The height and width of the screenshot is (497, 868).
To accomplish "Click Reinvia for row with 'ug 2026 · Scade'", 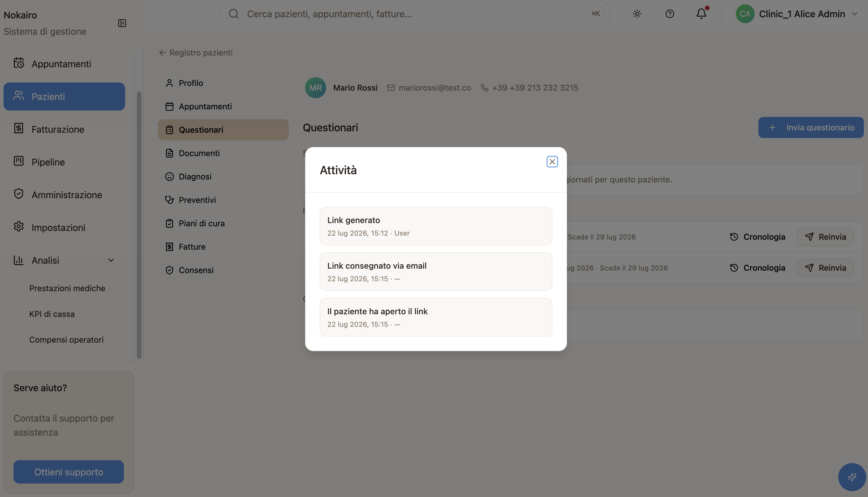I will pos(826,268).
